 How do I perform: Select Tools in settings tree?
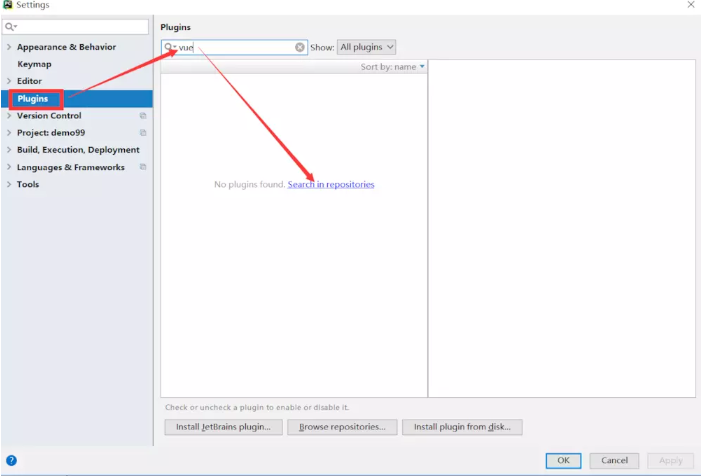pyautogui.click(x=28, y=184)
